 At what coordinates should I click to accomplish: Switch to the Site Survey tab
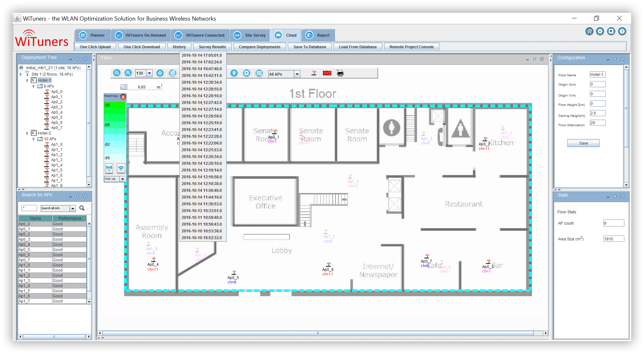(250, 35)
